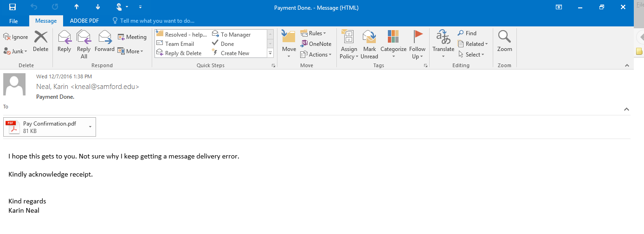Open the Rules dropdown

[x=314, y=33]
